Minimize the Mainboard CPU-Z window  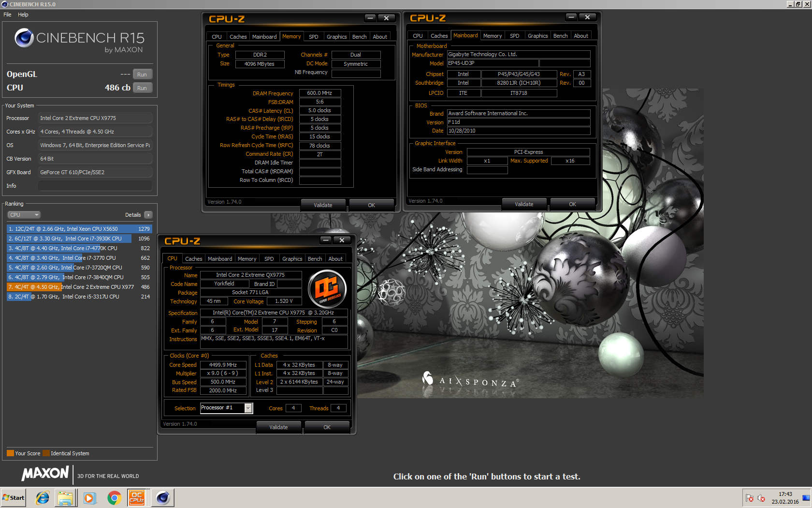point(571,17)
